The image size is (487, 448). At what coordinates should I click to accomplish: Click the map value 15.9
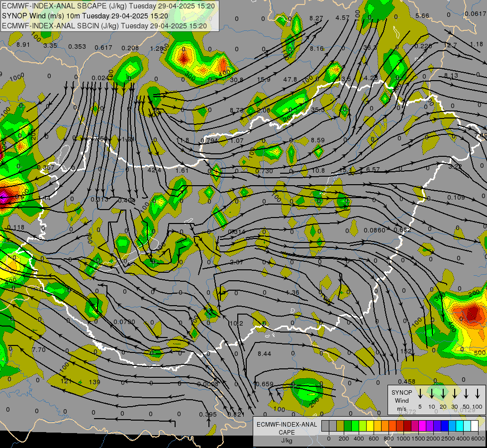(263, 80)
